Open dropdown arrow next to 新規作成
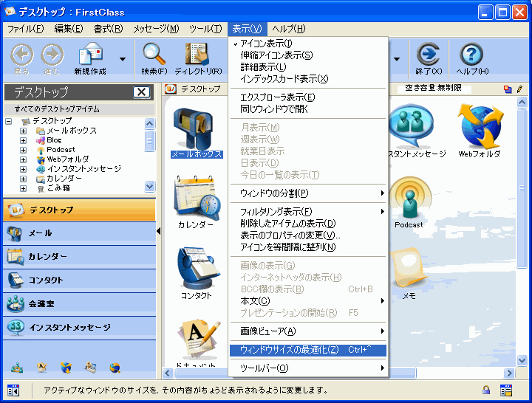 click(122, 58)
